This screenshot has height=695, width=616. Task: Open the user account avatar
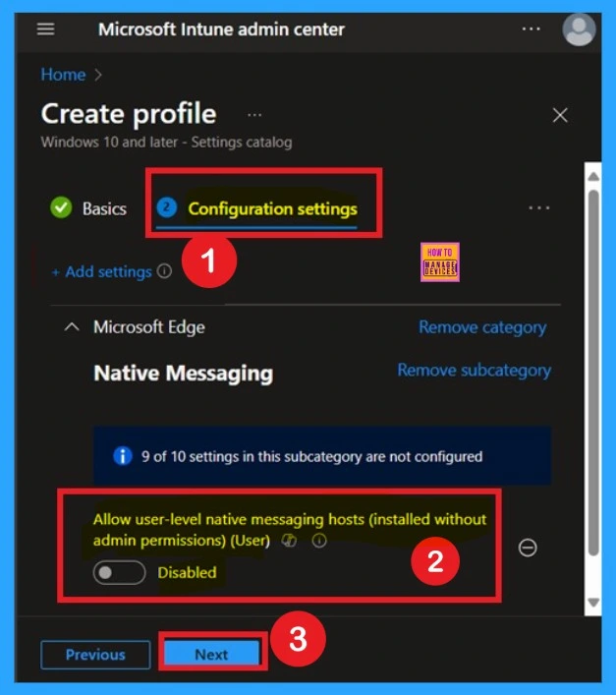coord(579,29)
